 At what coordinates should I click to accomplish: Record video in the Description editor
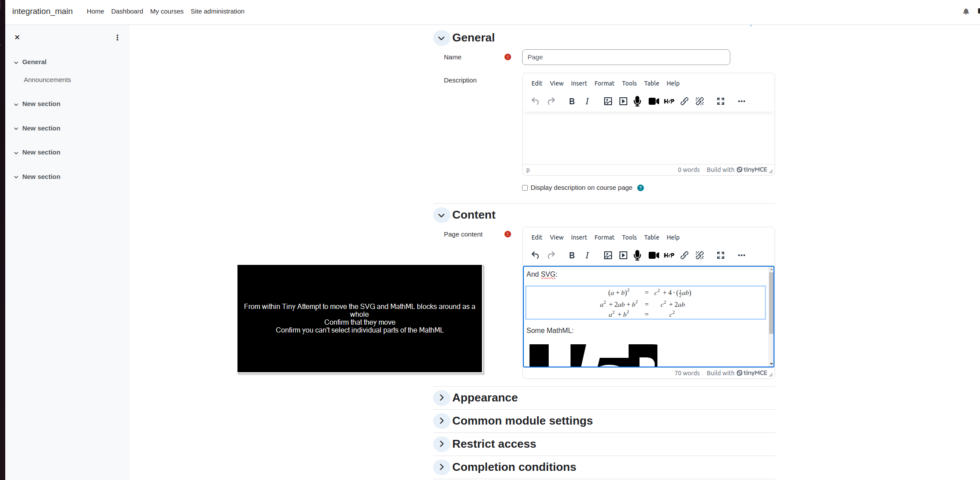[x=653, y=101]
